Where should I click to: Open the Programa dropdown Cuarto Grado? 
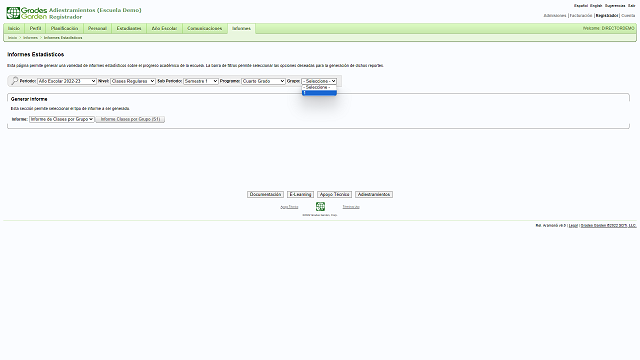(x=263, y=81)
